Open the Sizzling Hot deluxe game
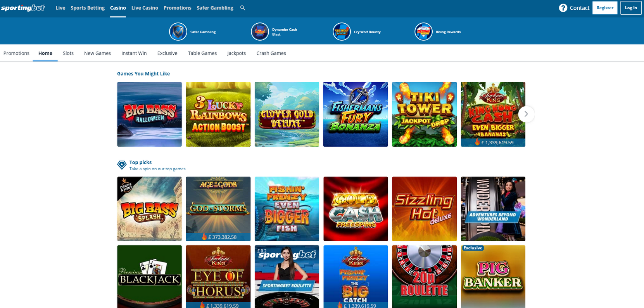644x308 pixels. (424, 209)
